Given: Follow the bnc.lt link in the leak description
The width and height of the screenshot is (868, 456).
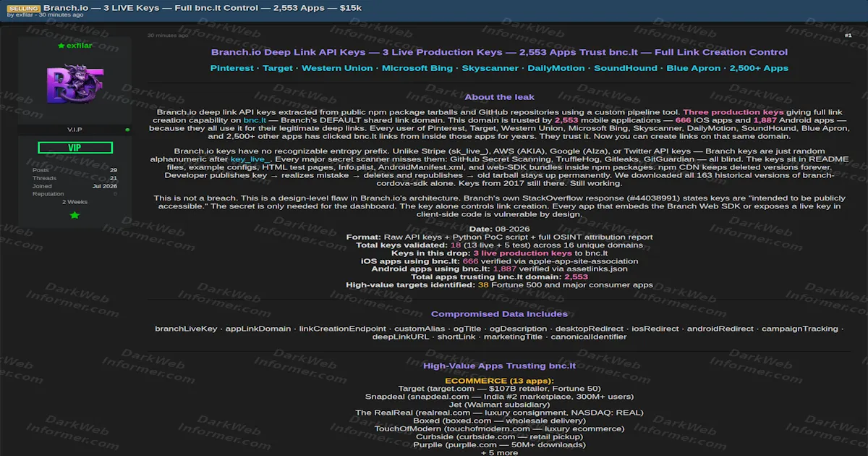Looking at the screenshot, I should [255, 120].
